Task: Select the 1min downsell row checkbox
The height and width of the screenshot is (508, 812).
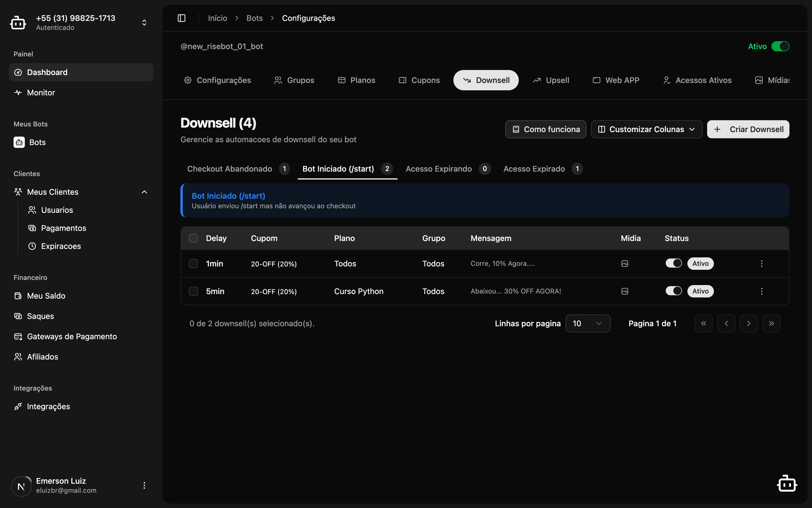Action: (193, 264)
